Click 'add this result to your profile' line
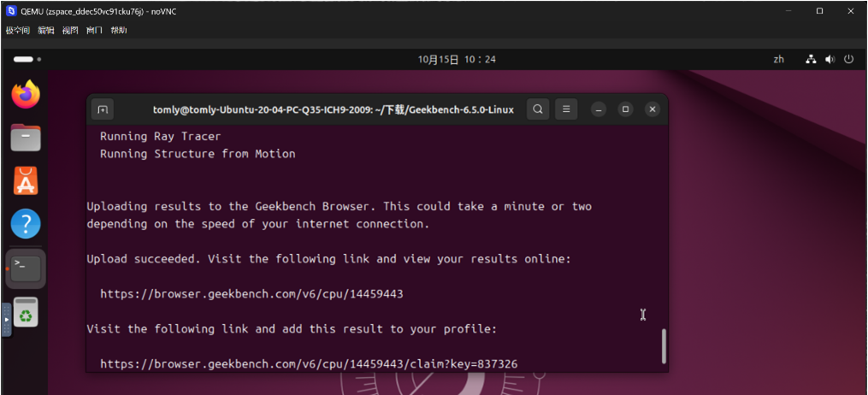 [292, 329]
